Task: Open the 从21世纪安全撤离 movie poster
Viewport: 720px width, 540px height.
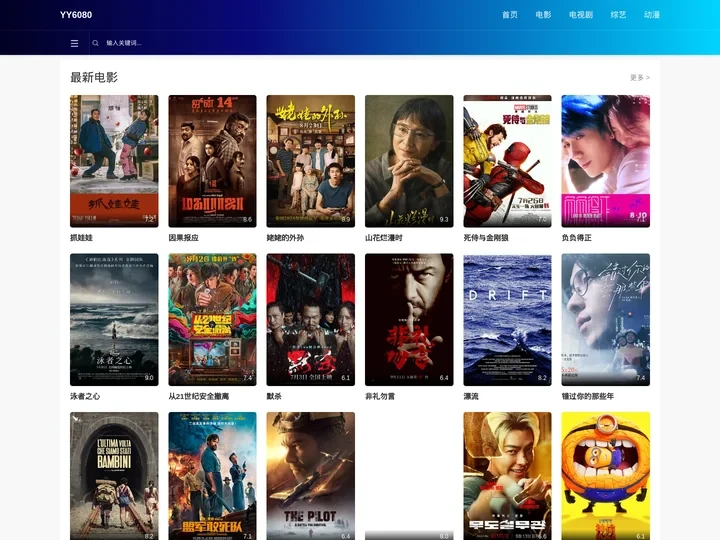Action: tap(212, 320)
